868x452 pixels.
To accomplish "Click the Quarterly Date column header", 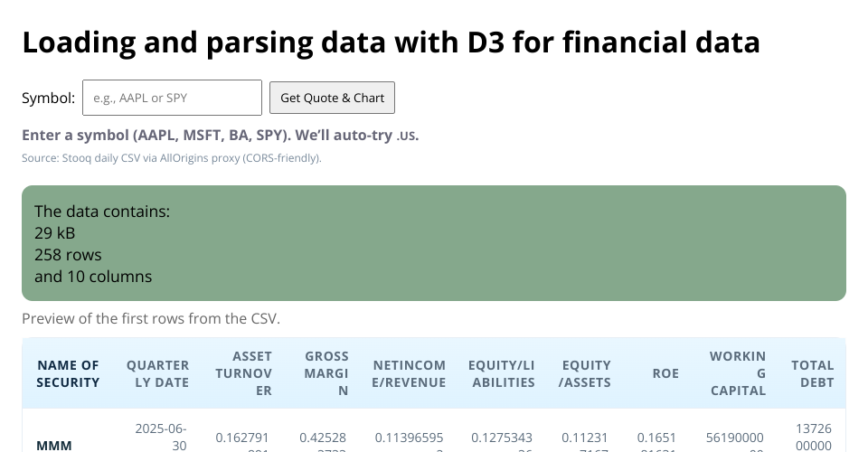I will [157, 373].
